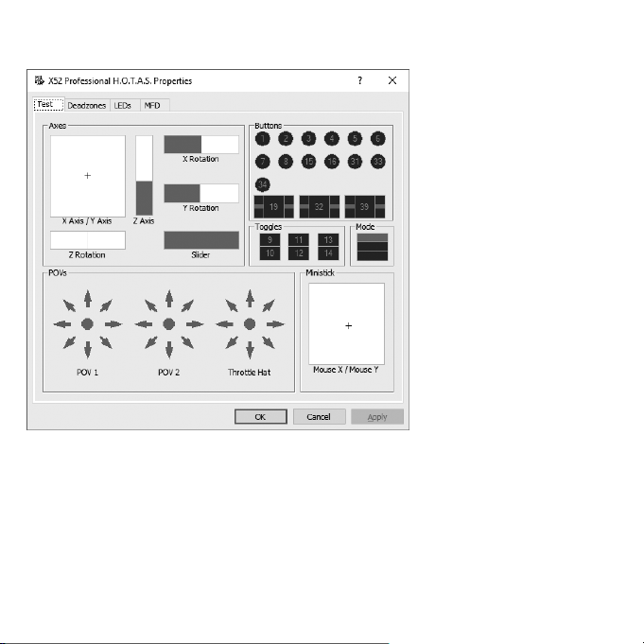Click POV 1 center dot
The image size is (644, 644).
[87, 324]
